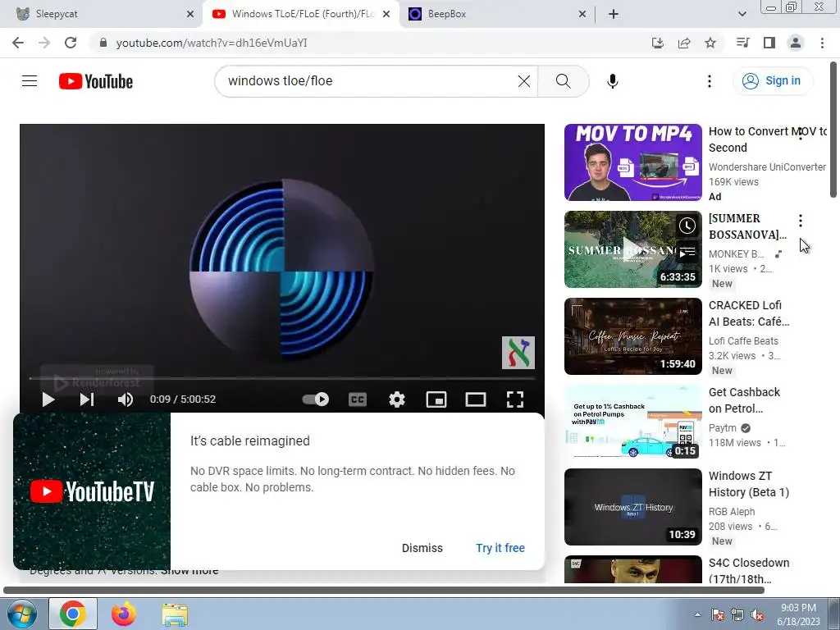This screenshot has width=840, height=630.
Task: Open YouTube settings three-dot menu near Sign in
Action: [710, 81]
